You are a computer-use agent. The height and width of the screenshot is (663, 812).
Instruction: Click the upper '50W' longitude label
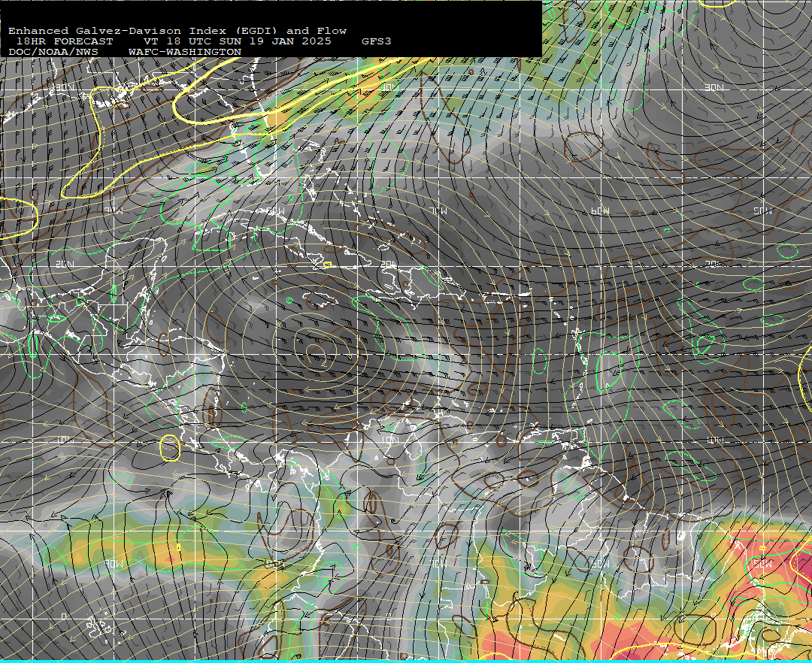(x=763, y=210)
